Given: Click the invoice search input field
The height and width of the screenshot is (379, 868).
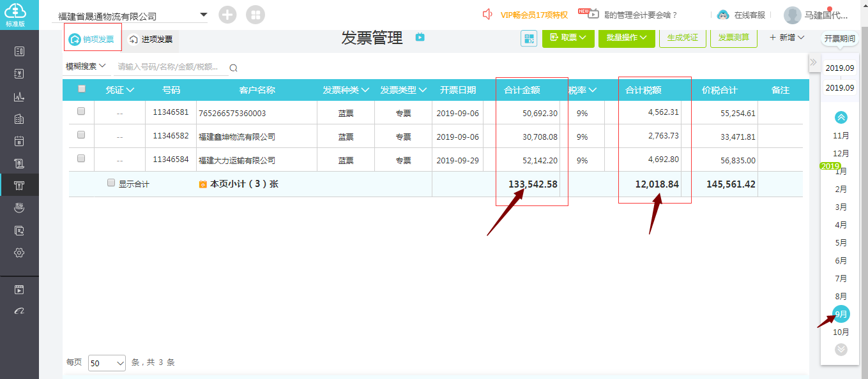Looking at the screenshot, I should (169, 67).
